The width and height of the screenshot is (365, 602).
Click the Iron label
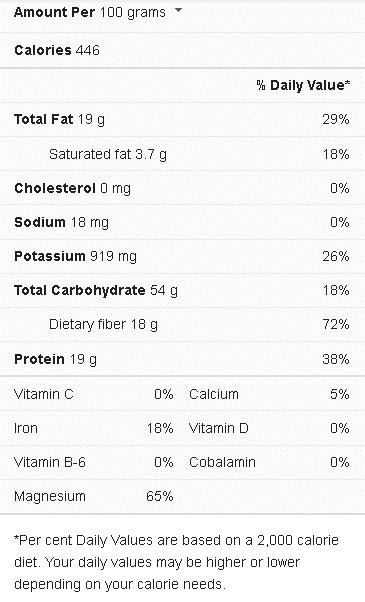(26, 428)
